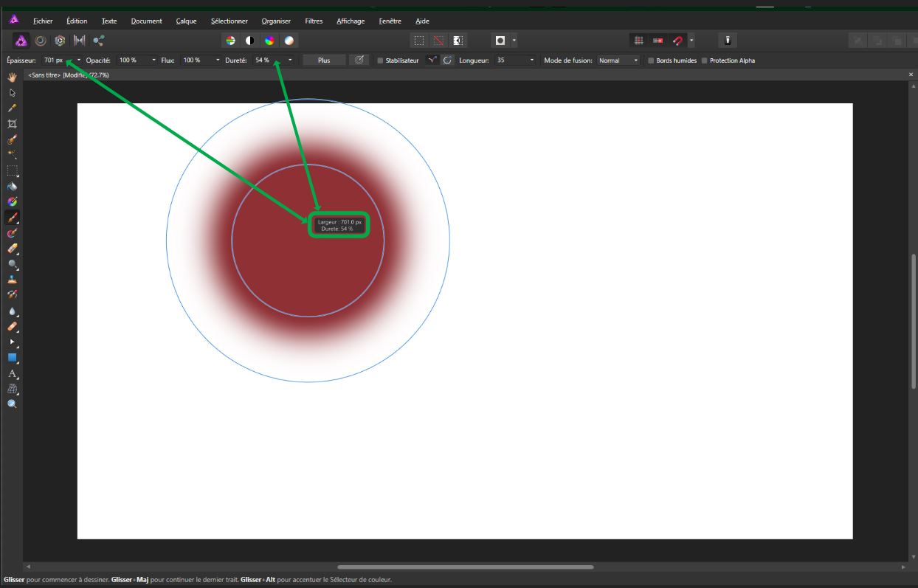Open the Édition menu
Viewport: 918px width, 588px height.
(77, 21)
